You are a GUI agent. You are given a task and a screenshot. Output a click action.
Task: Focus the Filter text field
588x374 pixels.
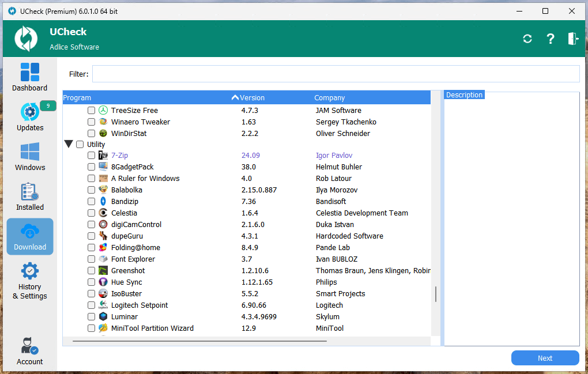[336, 74]
